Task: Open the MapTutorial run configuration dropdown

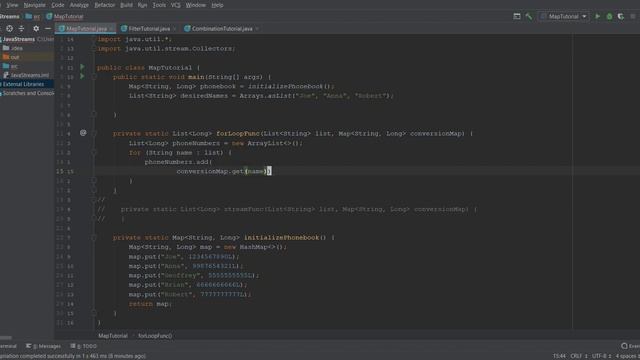Action: (564, 16)
